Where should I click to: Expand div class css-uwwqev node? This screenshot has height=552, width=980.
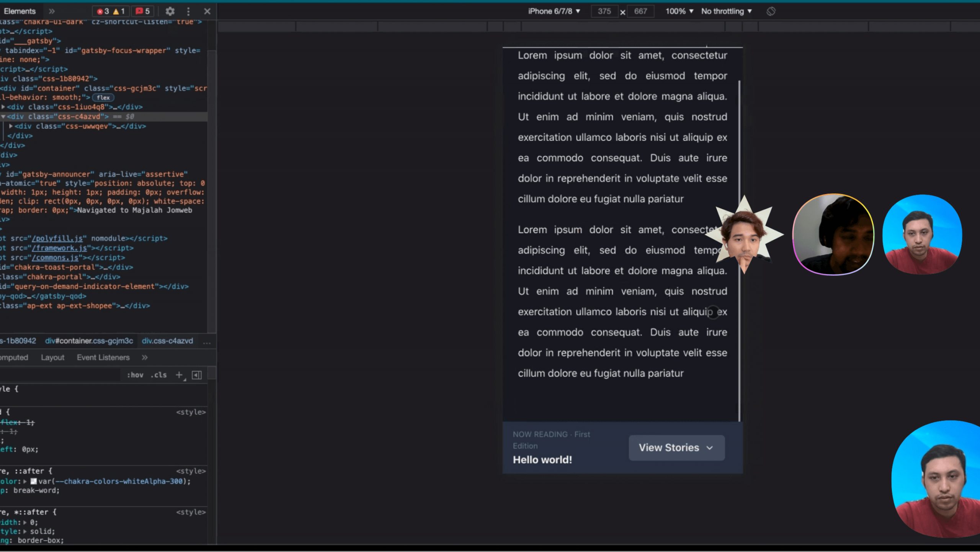[x=11, y=126]
